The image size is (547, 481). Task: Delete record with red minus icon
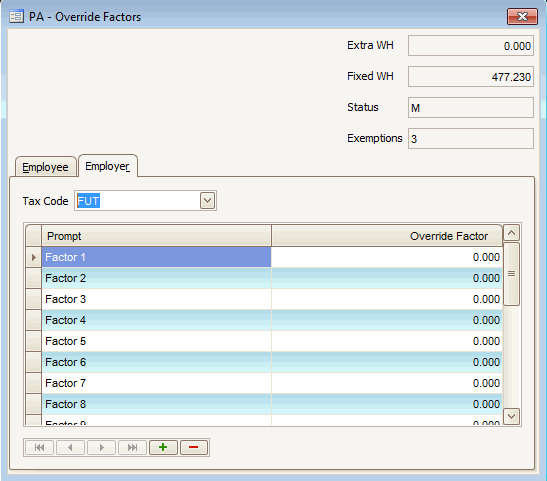[194, 448]
